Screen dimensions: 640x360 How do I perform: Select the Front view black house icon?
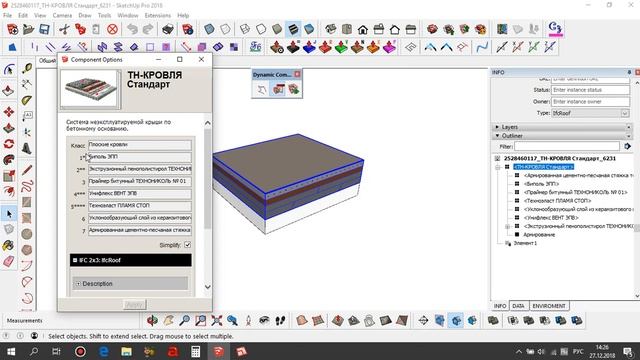click(362, 29)
